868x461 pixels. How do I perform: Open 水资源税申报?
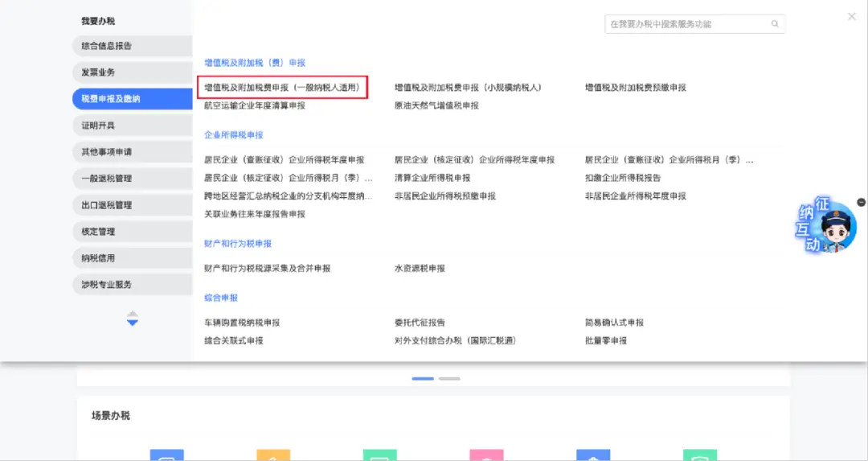420,268
